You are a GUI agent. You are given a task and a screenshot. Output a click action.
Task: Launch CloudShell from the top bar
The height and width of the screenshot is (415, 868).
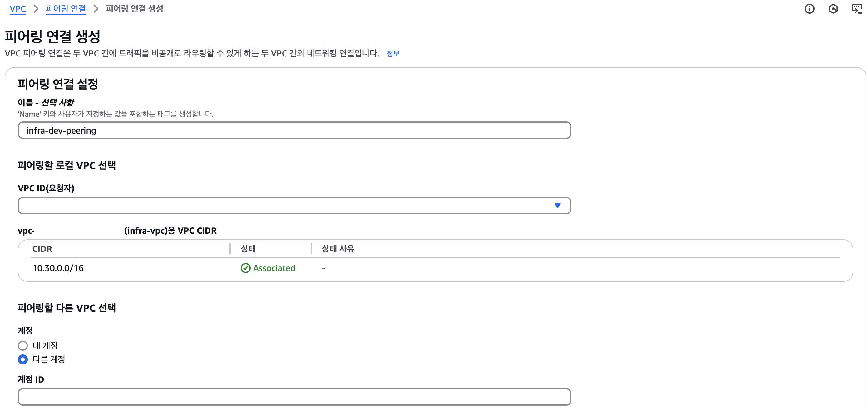point(856,9)
